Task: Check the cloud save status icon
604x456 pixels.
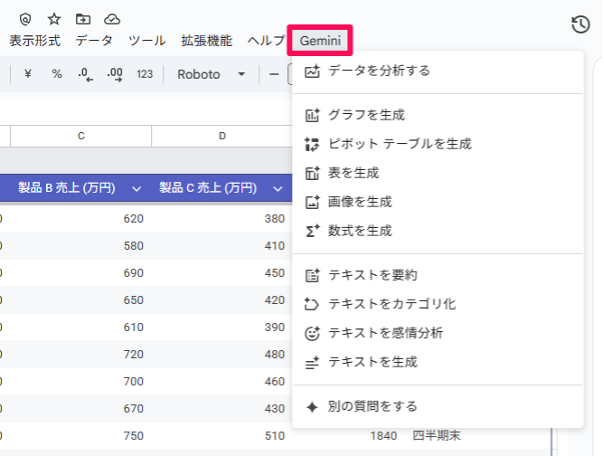Action: (112, 19)
